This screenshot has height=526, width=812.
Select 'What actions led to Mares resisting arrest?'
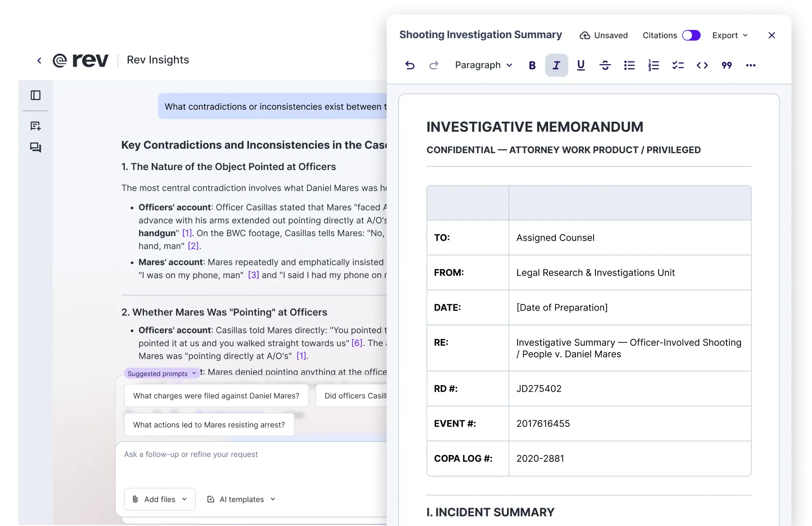point(209,425)
